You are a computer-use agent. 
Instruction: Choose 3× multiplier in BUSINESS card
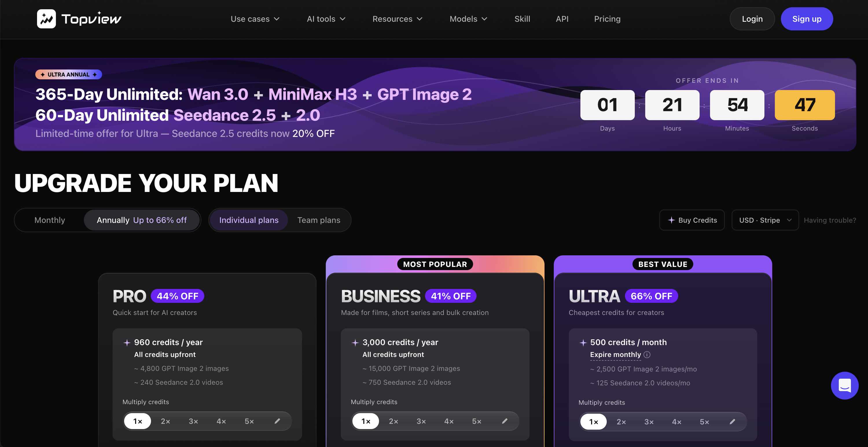(421, 421)
